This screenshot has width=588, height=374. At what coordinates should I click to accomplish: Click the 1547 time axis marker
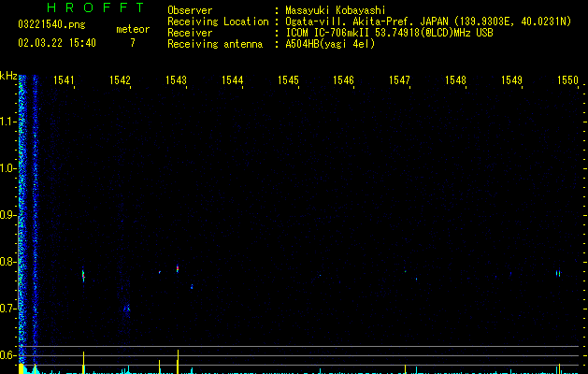pos(400,80)
